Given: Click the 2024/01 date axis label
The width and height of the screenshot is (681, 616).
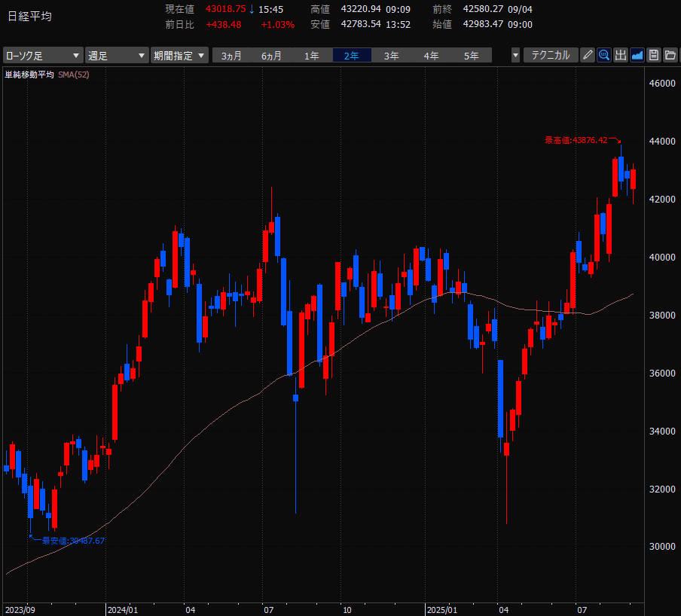Looking at the screenshot, I should (x=123, y=610).
